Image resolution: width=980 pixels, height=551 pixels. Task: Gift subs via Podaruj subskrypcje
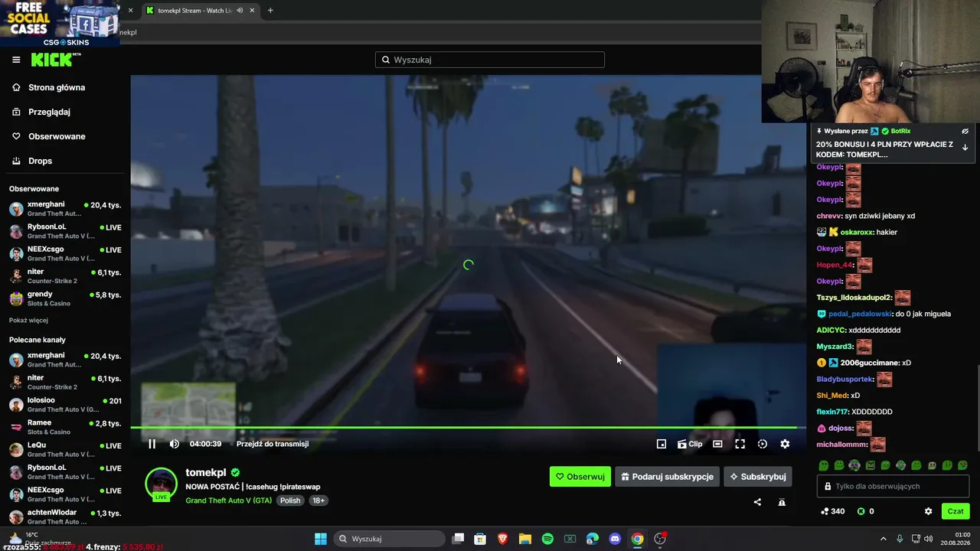[667, 477]
